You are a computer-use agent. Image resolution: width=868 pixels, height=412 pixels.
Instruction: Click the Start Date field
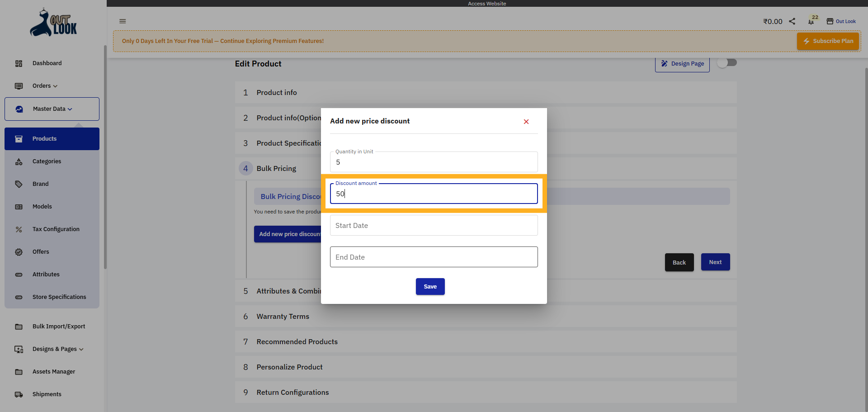pyautogui.click(x=434, y=225)
